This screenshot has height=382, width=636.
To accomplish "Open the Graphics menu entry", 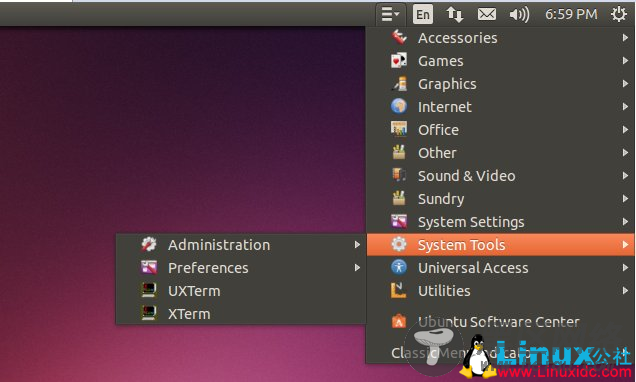I will (x=501, y=84).
